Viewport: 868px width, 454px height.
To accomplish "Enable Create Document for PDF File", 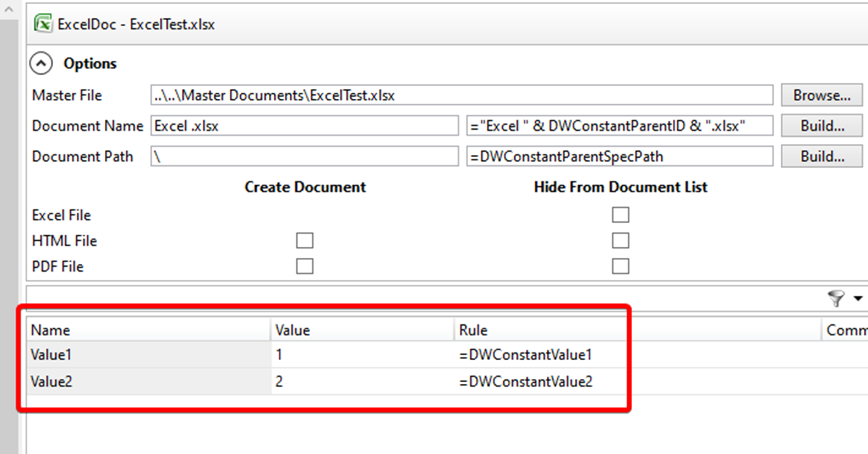I will pyautogui.click(x=304, y=266).
